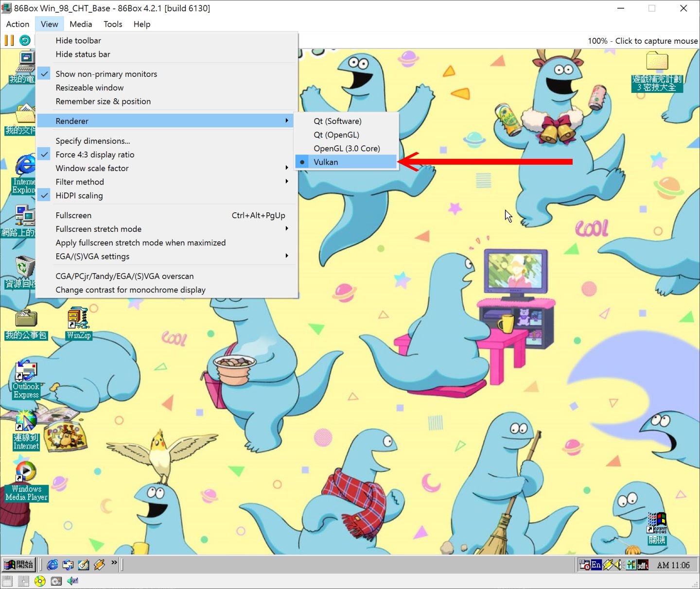Click Winamp lightning icon in quick launch
The image size is (700, 589).
tap(99, 565)
